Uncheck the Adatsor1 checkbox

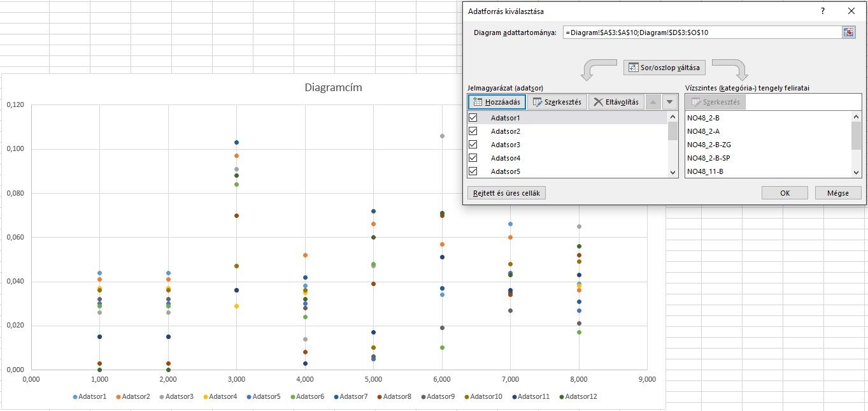[x=473, y=118]
